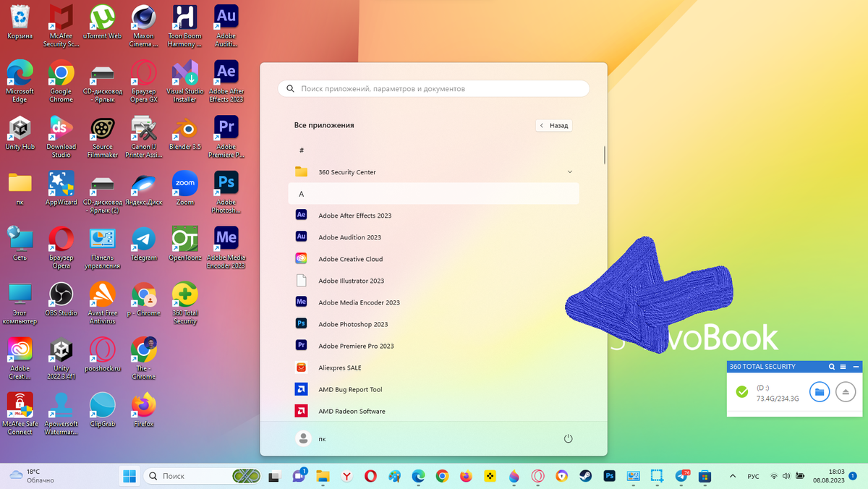The width and height of the screenshot is (868, 489).
Task: Select the Maxon Cinema desktop icon
Action: pyautogui.click(x=143, y=25)
